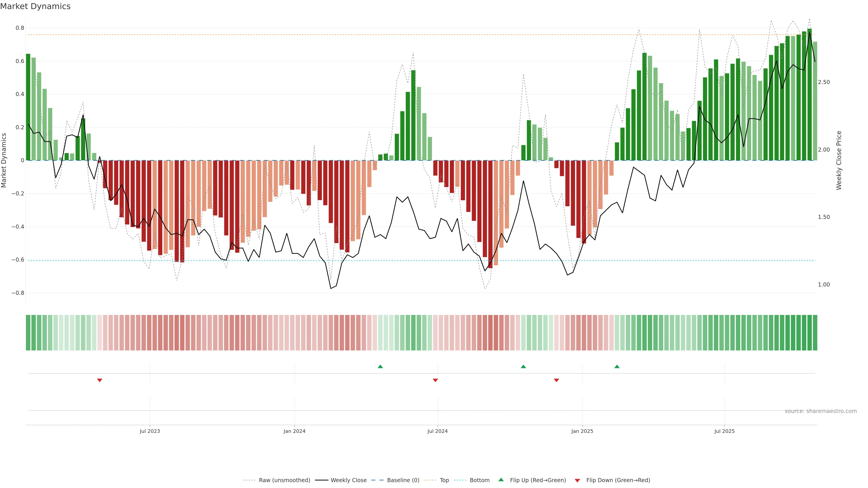The width and height of the screenshot is (868, 488).
Task: Click the first green Flip Up triangle marker
Action: 380,366
